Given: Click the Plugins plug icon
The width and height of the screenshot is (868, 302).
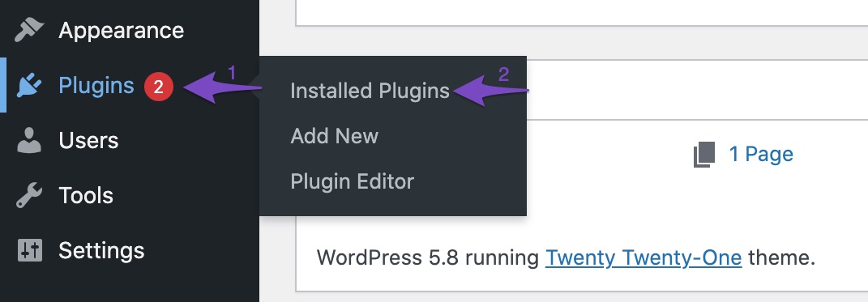Looking at the screenshot, I should coord(29,86).
